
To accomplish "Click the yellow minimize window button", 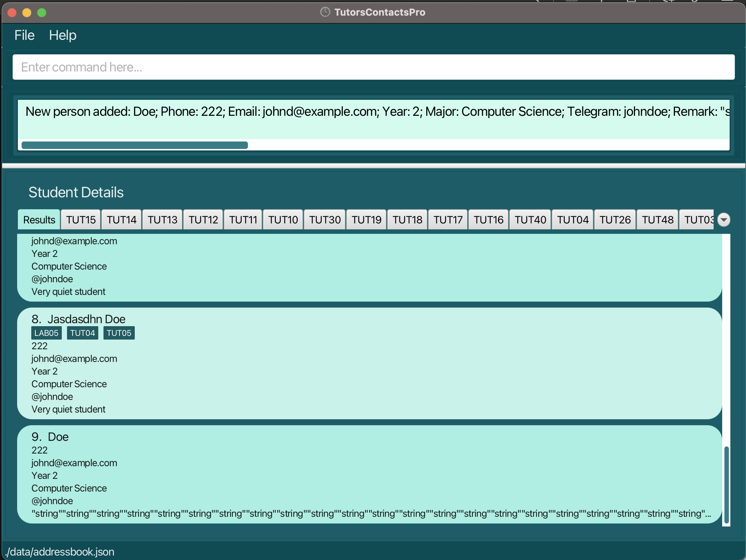I will (27, 13).
